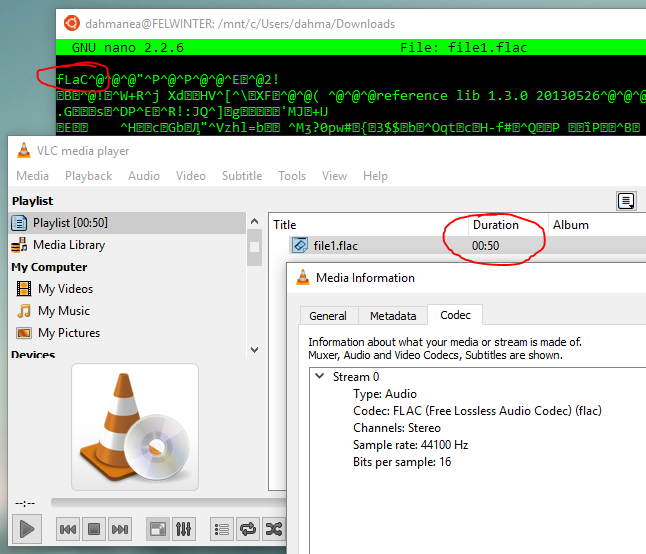
Task: Click the nano File: file1.flac title
Action: (463, 47)
